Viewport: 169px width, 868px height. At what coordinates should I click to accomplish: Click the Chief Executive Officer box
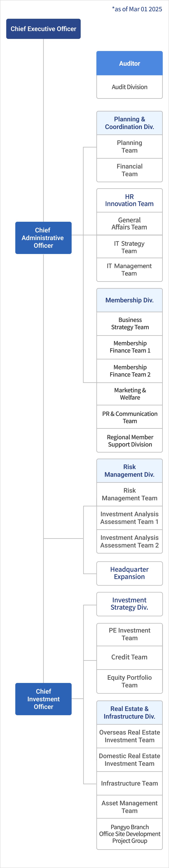[x=43, y=29]
